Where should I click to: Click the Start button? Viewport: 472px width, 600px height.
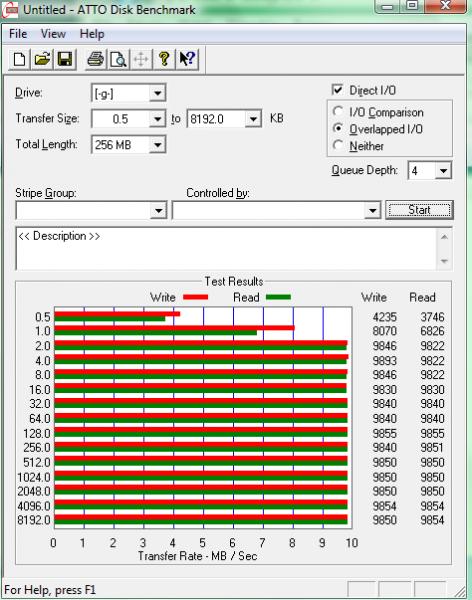(419, 210)
